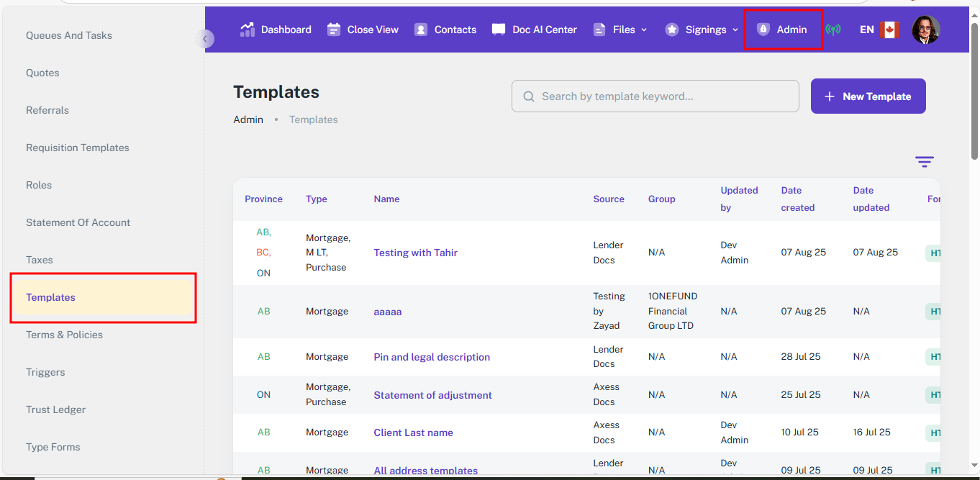Click the Admin breadcrumb link
This screenshot has height=480, width=980.
(248, 119)
